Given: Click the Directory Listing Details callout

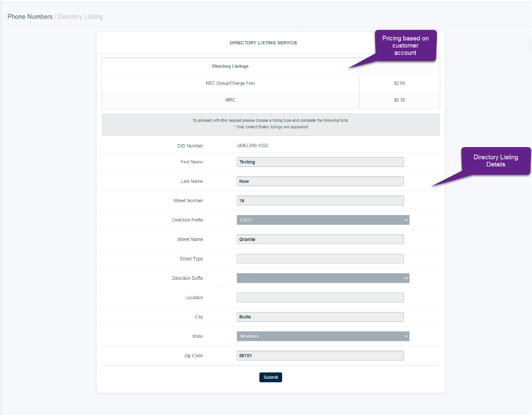Looking at the screenshot, I should tap(495, 160).
